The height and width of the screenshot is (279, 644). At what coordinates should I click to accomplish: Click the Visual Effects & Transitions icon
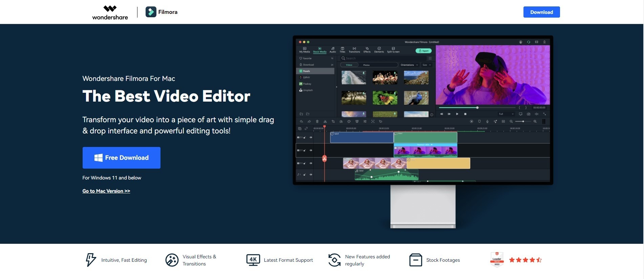pyautogui.click(x=172, y=260)
